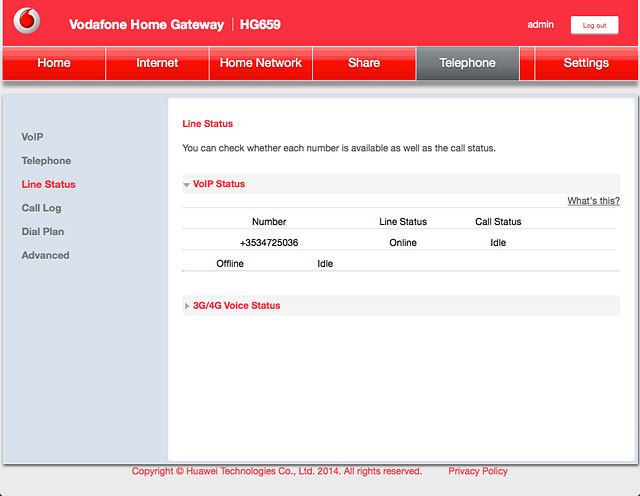Click the 3G/4G Voice Status title

236,305
